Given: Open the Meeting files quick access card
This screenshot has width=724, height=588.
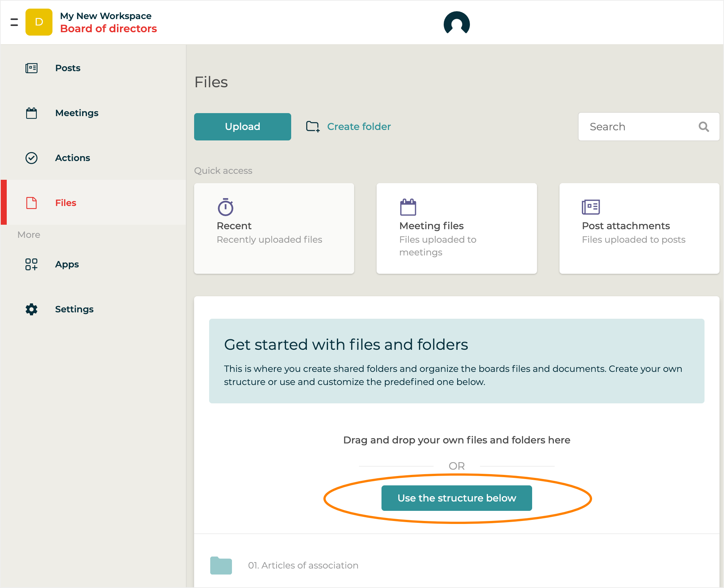Looking at the screenshot, I should [456, 228].
